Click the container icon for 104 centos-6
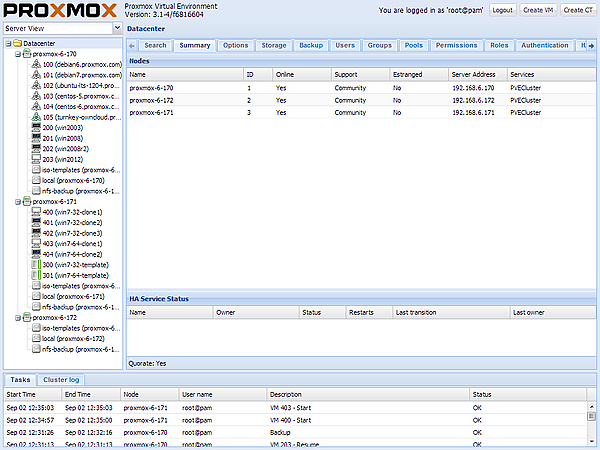 [x=36, y=106]
